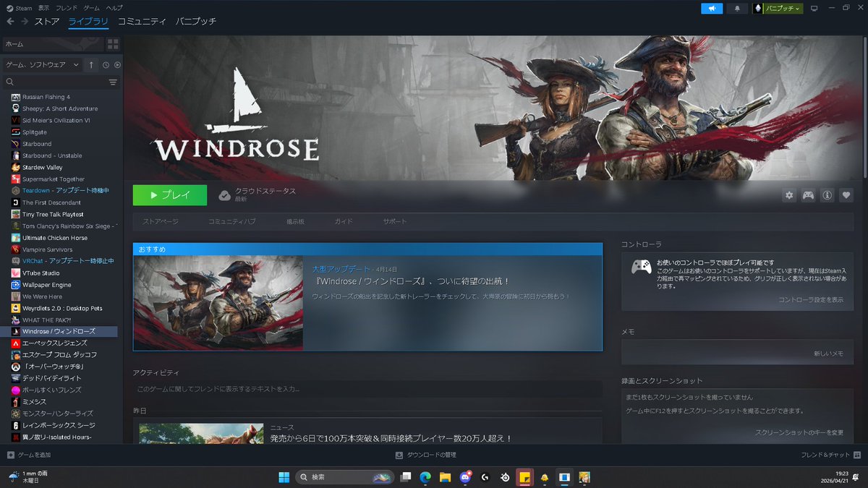Go back with the left arrow
868x488 pixels.
tap(10, 22)
